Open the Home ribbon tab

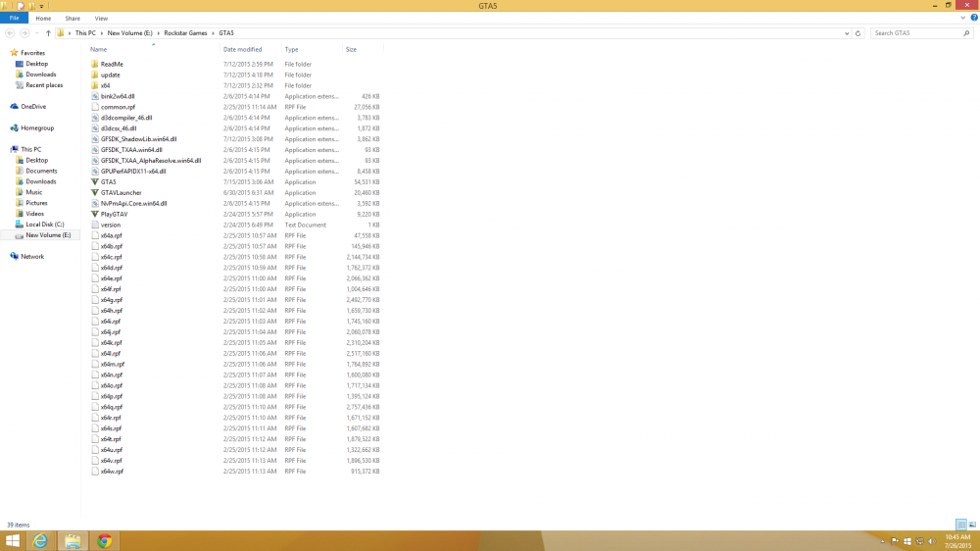(x=43, y=18)
